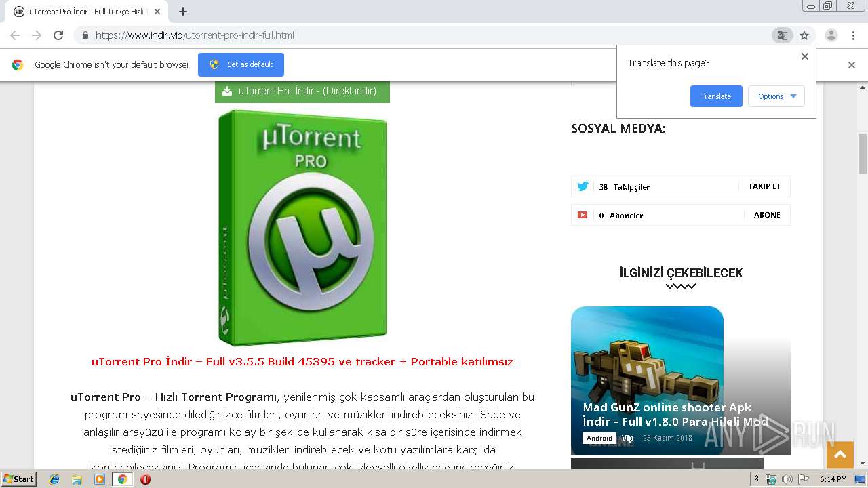Screen dimensions: 868x488
Task: Open a new tab with plus icon
Action: 183,12
